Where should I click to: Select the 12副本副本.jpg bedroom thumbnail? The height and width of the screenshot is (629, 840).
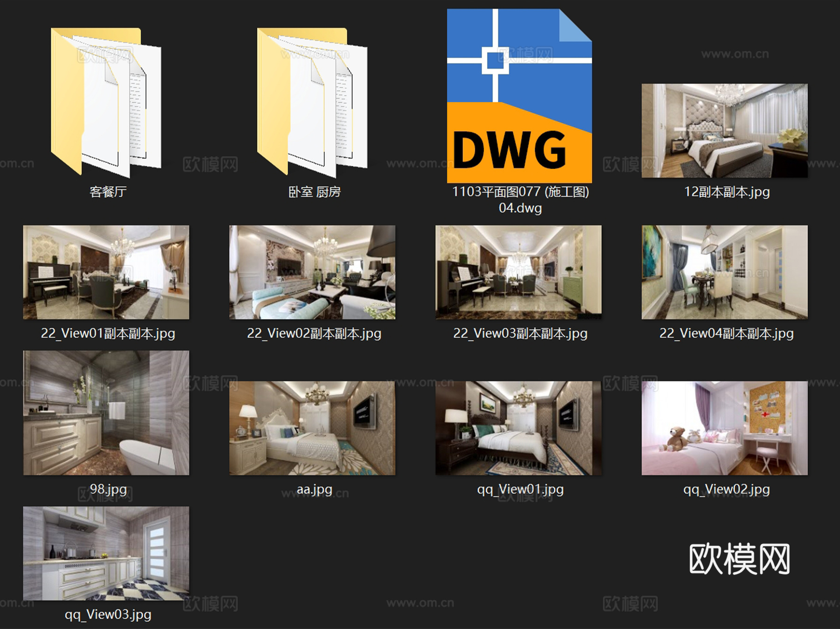(x=725, y=131)
